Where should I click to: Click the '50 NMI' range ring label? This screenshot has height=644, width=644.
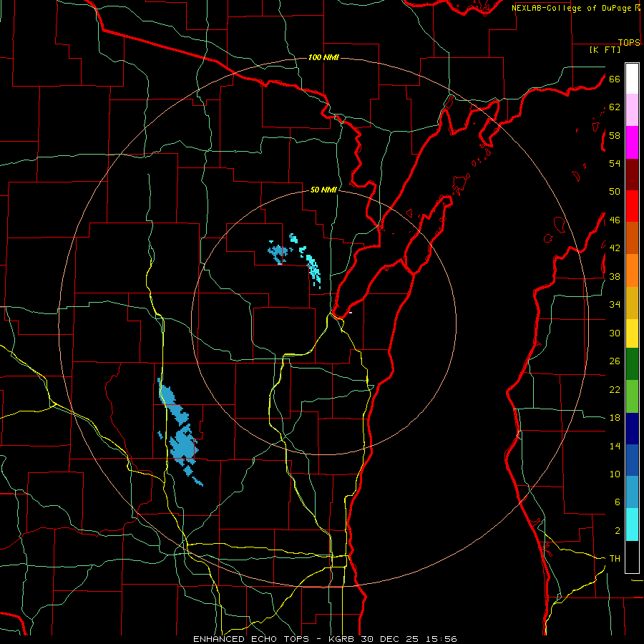point(323,190)
